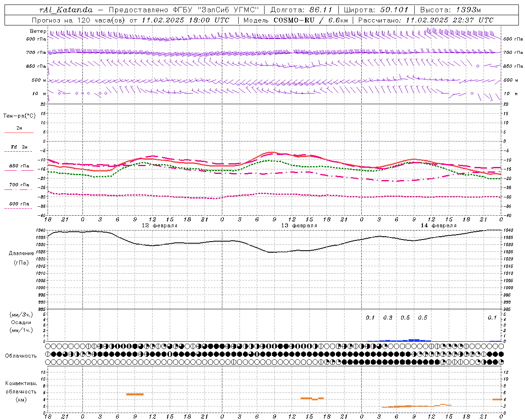Image resolution: width=525 pixels, height=420 pixels.
Task: Click the (мм/3ч.) precipitation unit label
Action: click(21, 315)
